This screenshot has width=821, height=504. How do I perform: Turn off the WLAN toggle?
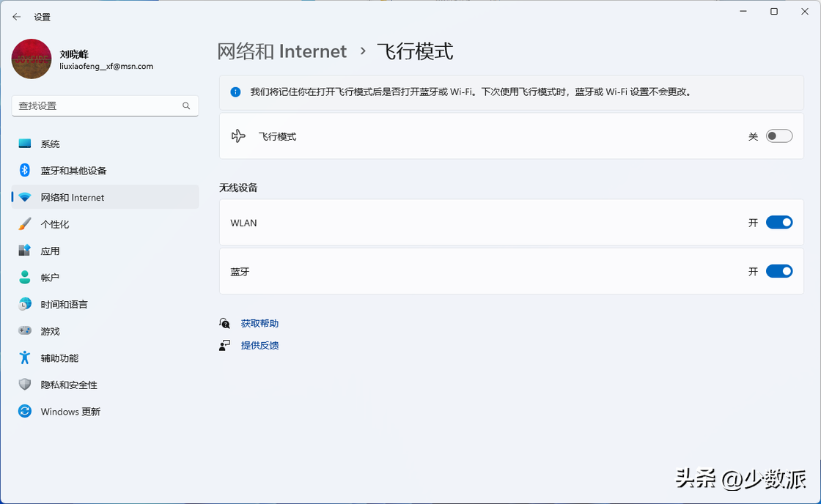[778, 223]
